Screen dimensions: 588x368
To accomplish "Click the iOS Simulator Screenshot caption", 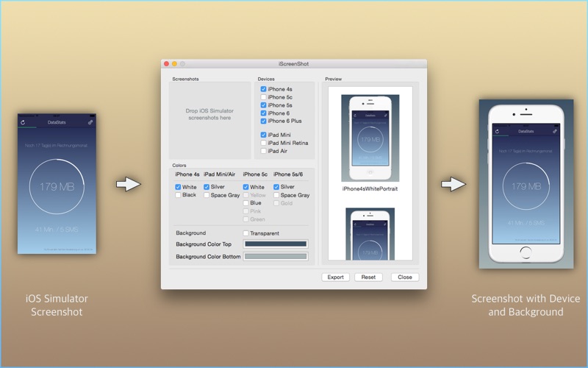I will click(x=57, y=305).
